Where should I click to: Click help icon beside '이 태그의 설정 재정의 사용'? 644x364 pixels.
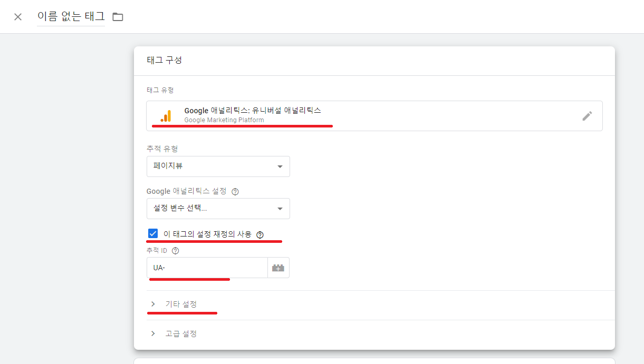pyautogui.click(x=259, y=234)
